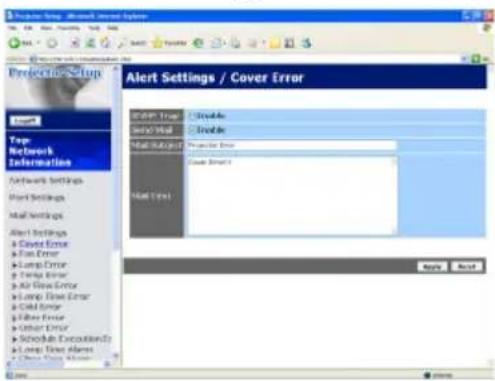Click the yellow folder toolbar icon
Screen dimensions: 495x381
[x=275, y=43]
